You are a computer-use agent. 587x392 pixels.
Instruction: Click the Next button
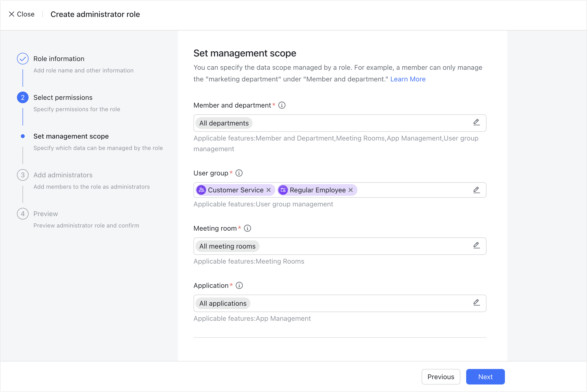(x=485, y=376)
